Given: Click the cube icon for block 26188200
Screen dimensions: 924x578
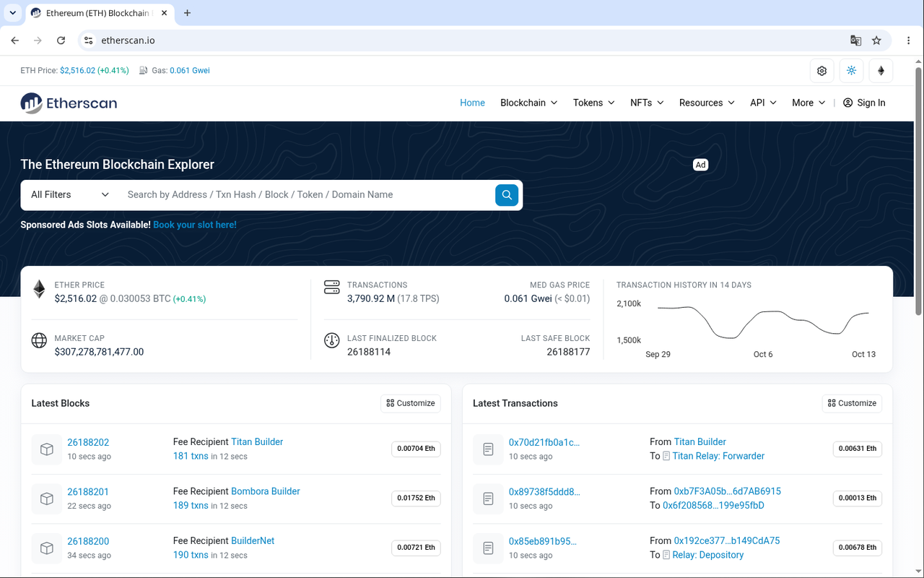Looking at the screenshot, I should [x=47, y=548].
